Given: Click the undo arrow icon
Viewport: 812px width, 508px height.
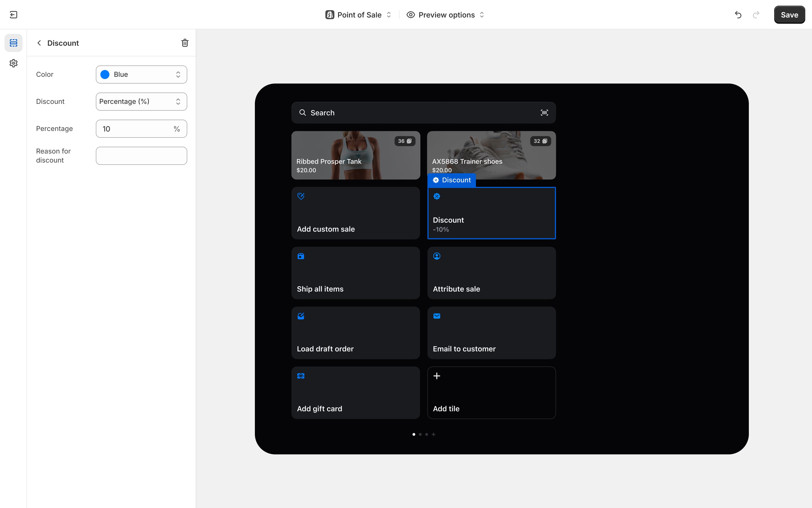Looking at the screenshot, I should (738, 15).
